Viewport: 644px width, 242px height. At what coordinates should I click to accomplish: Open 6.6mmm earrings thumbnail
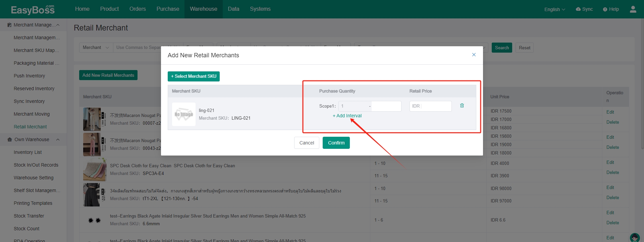tap(95, 220)
